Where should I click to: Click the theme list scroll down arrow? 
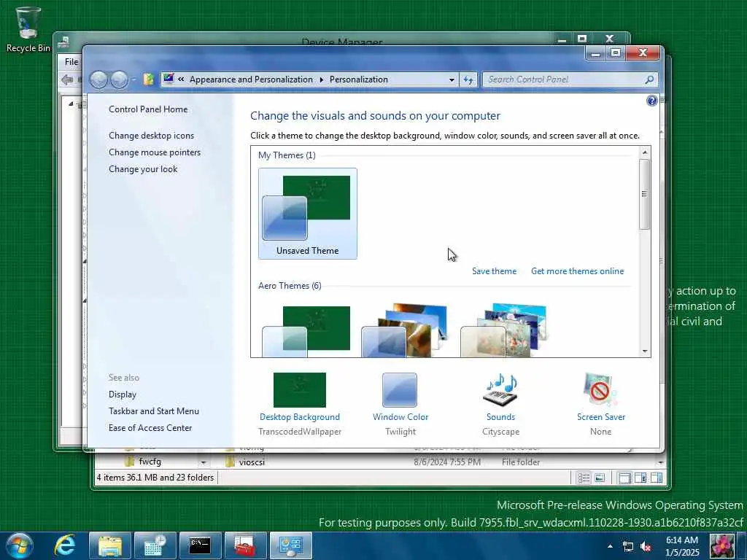[645, 351]
